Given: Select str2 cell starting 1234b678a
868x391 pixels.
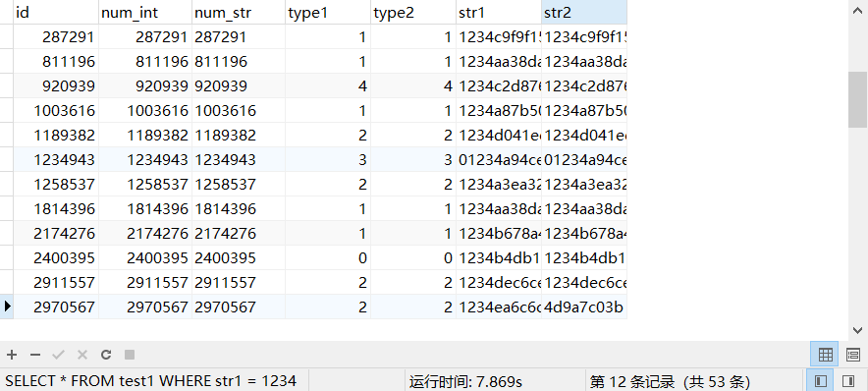Looking at the screenshot, I should point(584,233).
